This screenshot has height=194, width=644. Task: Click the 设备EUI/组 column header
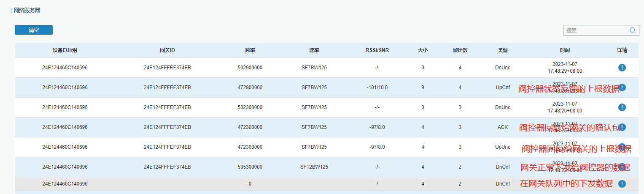[65, 50]
